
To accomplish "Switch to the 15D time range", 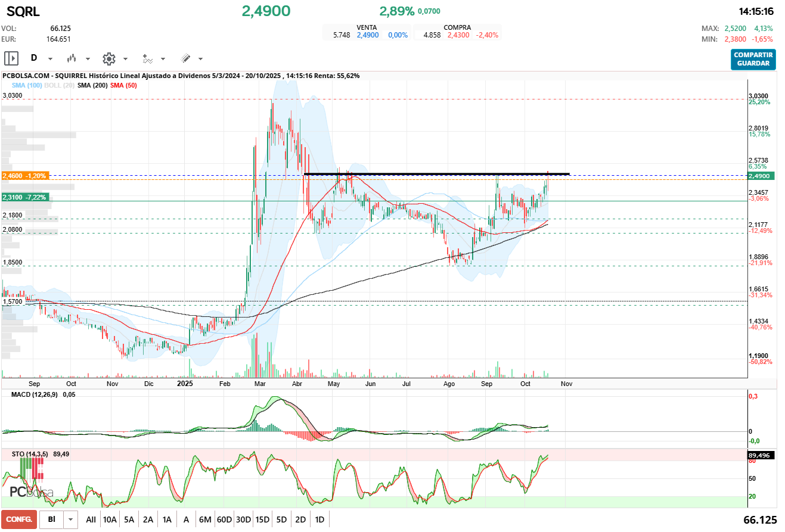I will coord(262,519).
